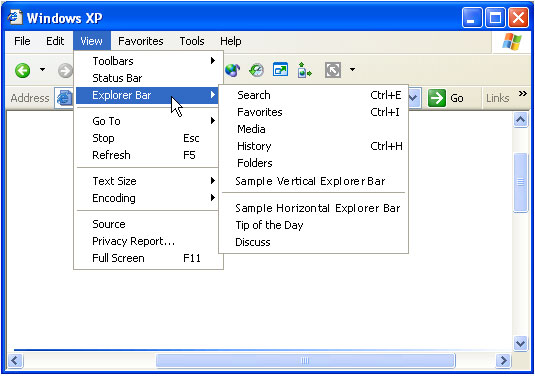Click the vertical scrollbar thumb

(520, 182)
